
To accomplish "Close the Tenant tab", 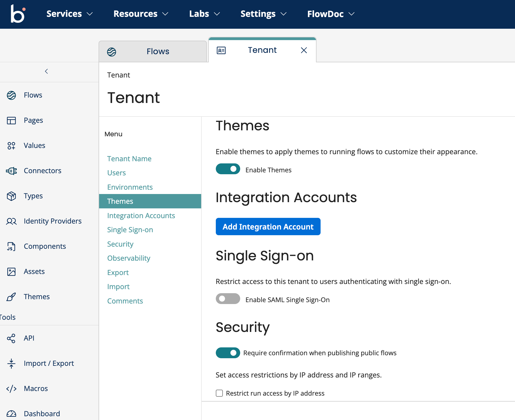I will point(304,50).
